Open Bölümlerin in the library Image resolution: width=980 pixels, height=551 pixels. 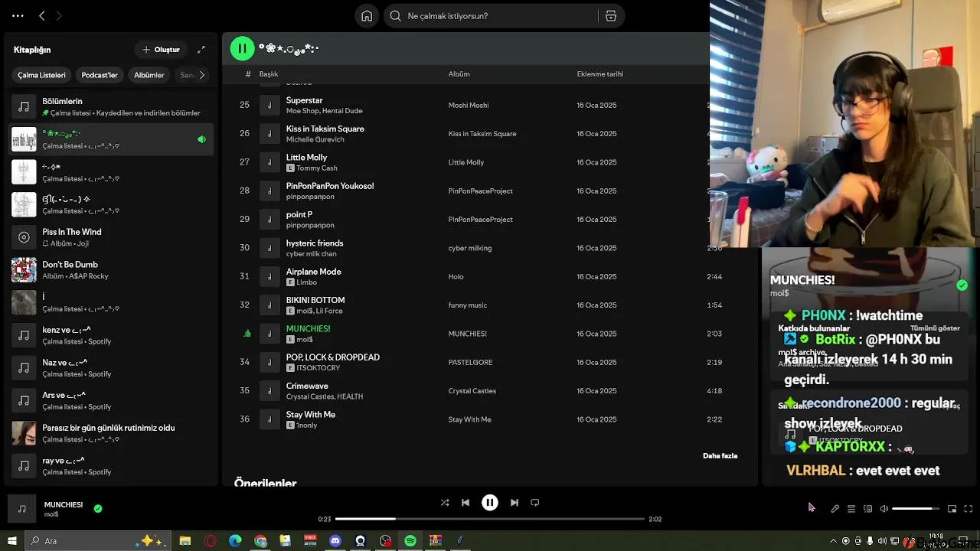111,106
